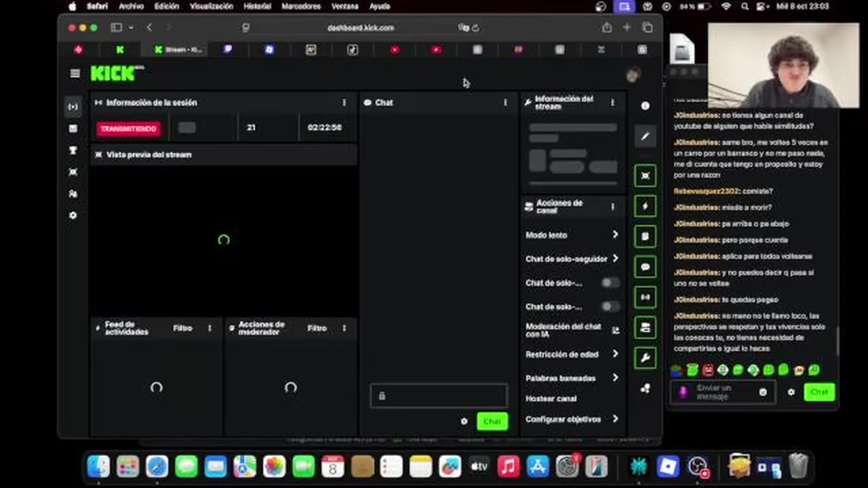This screenshot has height=488, width=868.
Task: Reload the dashboard.kick.com page
Action: (475, 28)
